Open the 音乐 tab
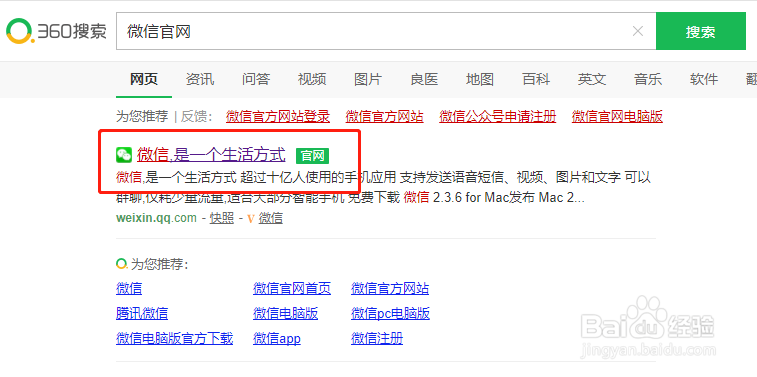 point(648,79)
